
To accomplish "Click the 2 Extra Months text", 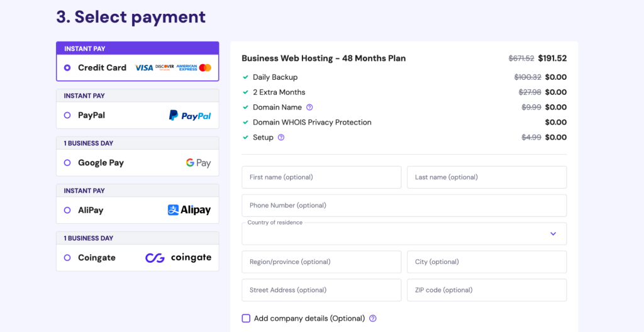I will (279, 92).
